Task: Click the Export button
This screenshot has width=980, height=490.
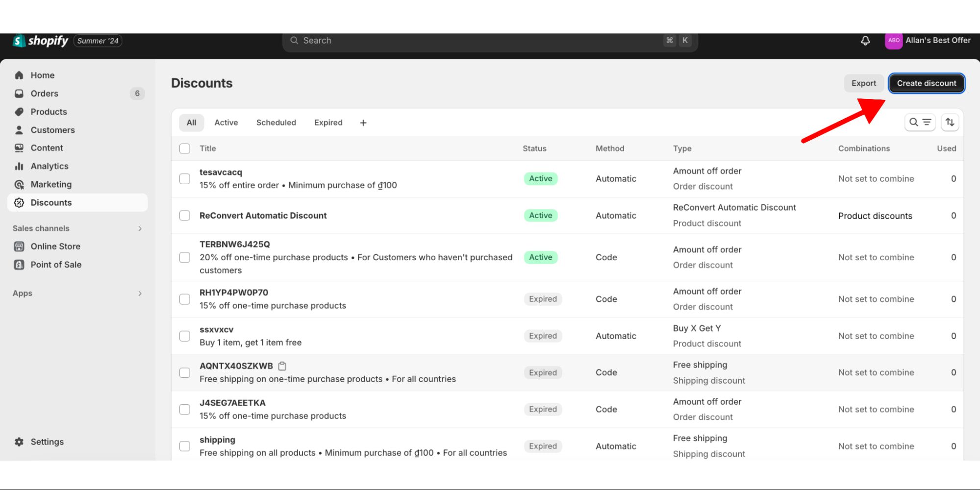Action: [863, 83]
